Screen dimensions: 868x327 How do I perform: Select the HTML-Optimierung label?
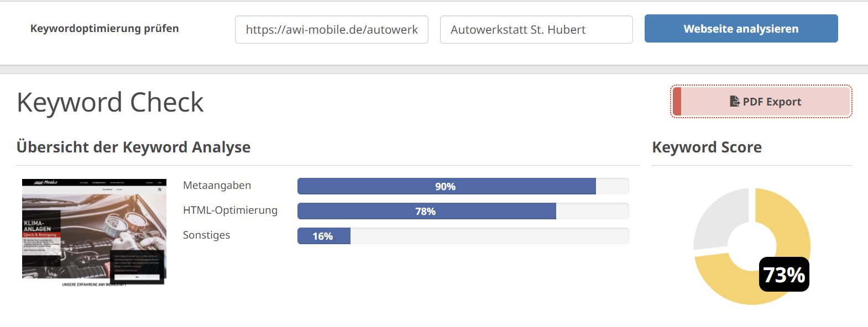(230, 210)
